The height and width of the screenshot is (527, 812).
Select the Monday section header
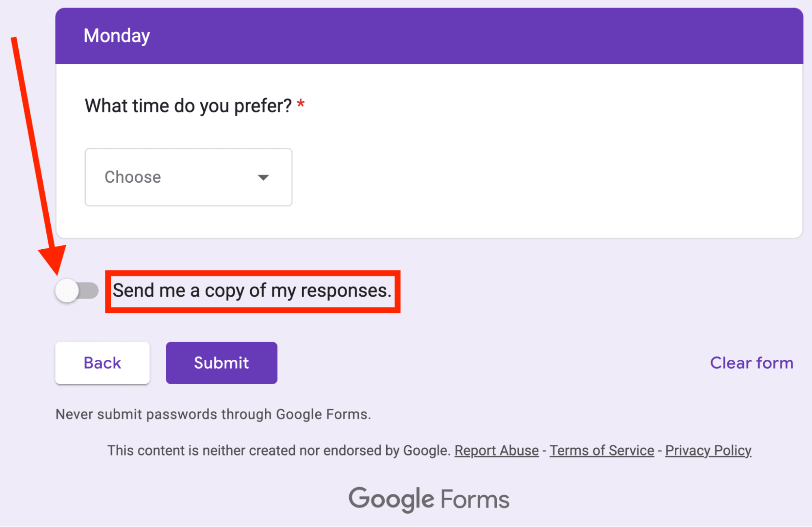pyautogui.click(x=117, y=36)
